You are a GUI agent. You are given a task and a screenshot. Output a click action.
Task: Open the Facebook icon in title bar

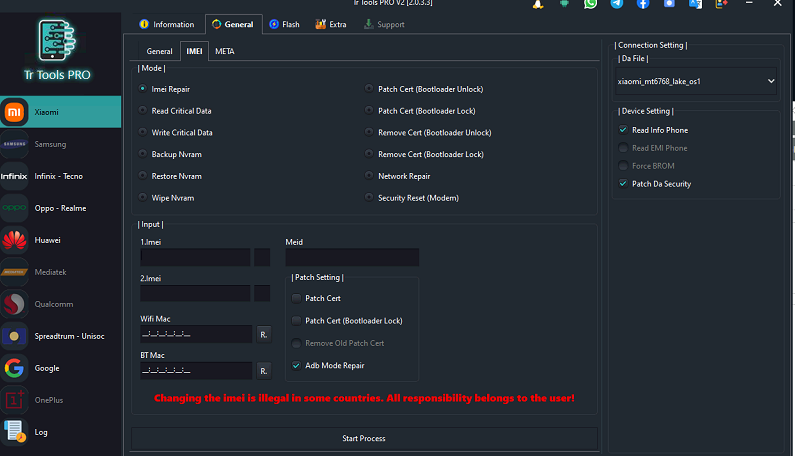point(643,4)
